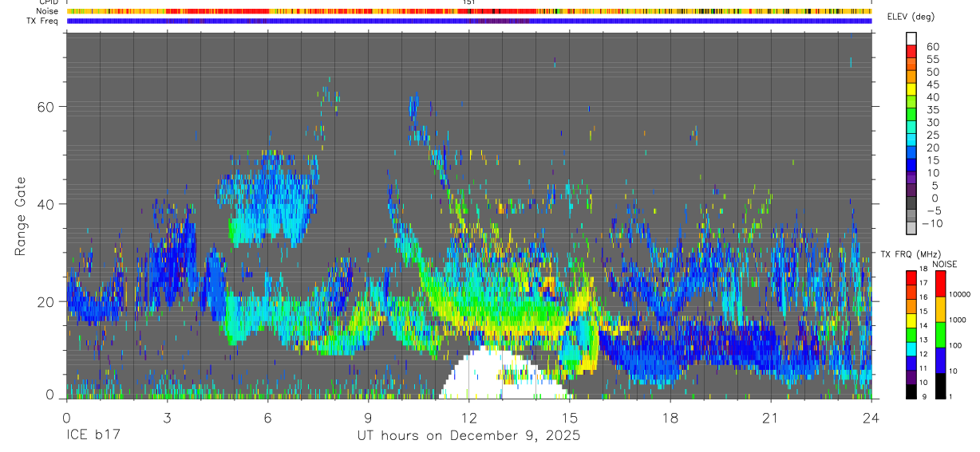Click the blue TX Freq strip above the plot
980x452 pixels.
pyautogui.click(x=469, y=22)
